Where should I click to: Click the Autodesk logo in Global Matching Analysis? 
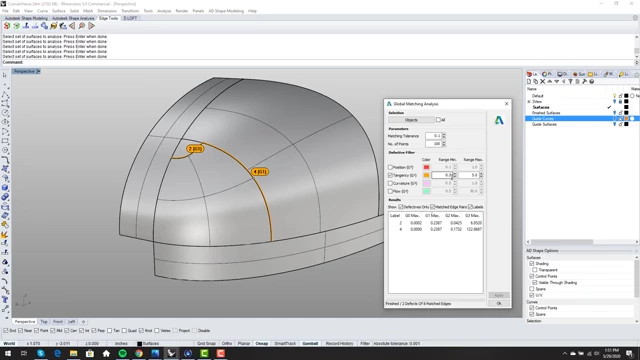pos(499,120)
